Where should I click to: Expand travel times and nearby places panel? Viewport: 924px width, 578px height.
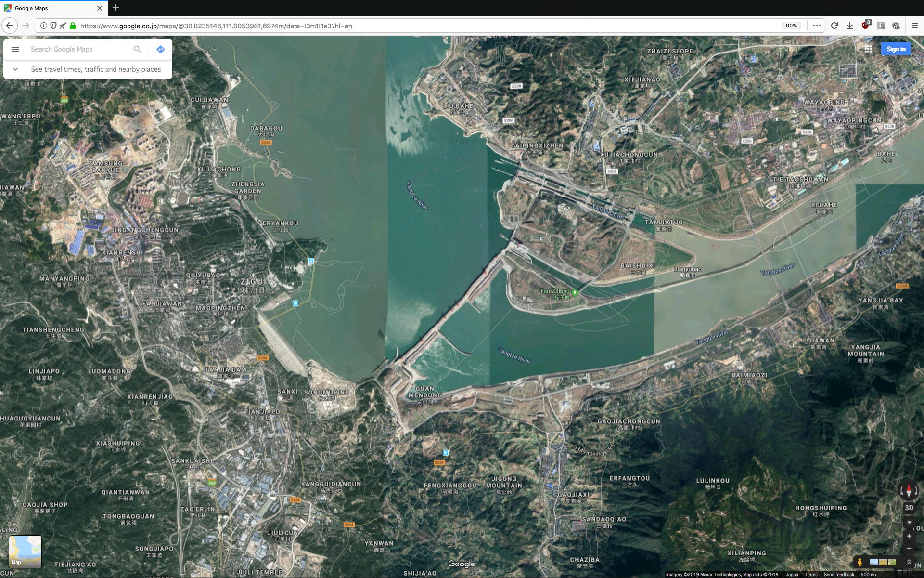tap(15, 69)
